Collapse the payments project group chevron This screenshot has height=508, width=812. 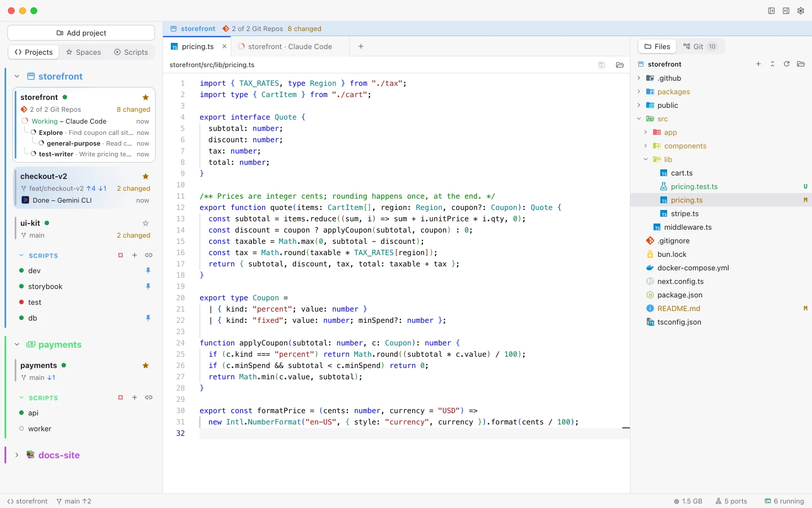point(17,344)
